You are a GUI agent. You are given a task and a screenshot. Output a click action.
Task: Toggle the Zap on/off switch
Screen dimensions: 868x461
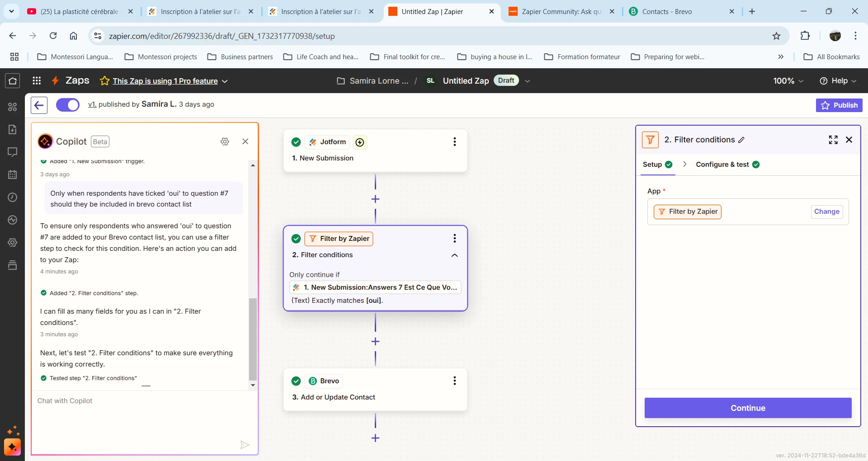[x=68, y=105]
